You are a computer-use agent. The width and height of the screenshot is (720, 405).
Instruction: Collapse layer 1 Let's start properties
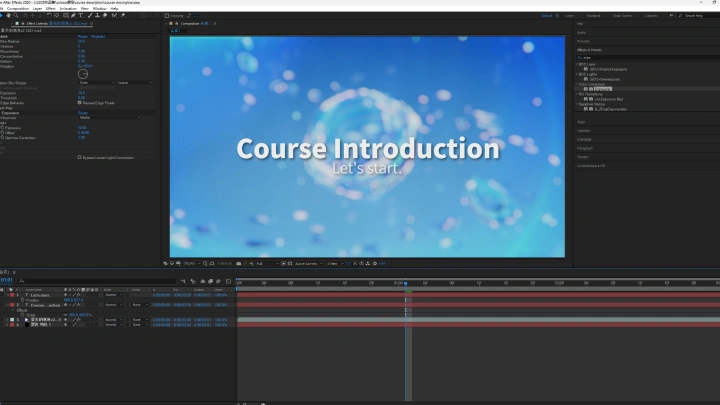[7, 295]
